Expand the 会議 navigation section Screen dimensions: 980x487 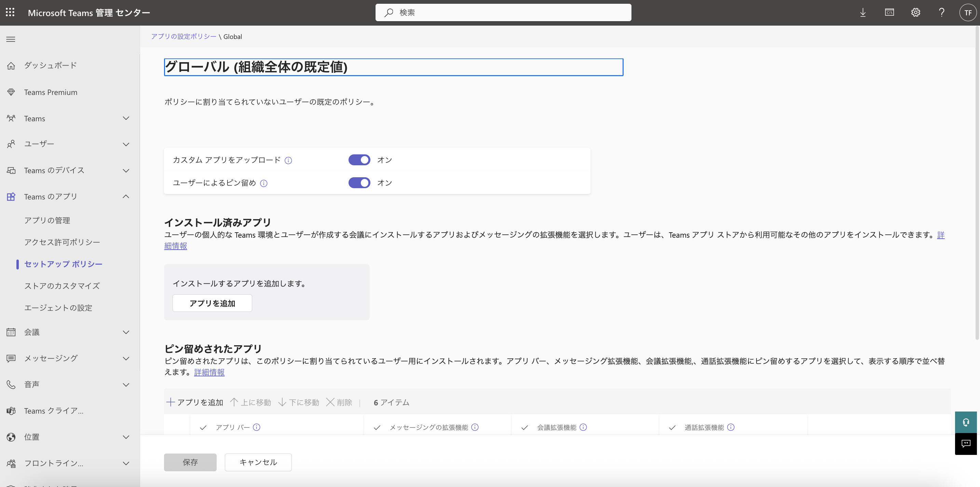tap(126, 332)
